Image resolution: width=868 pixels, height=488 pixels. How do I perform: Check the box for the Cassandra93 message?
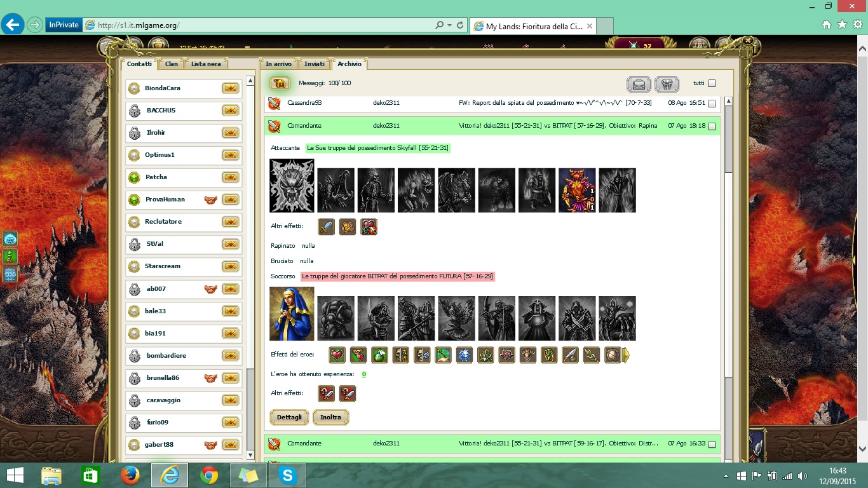tap(712, 103)
